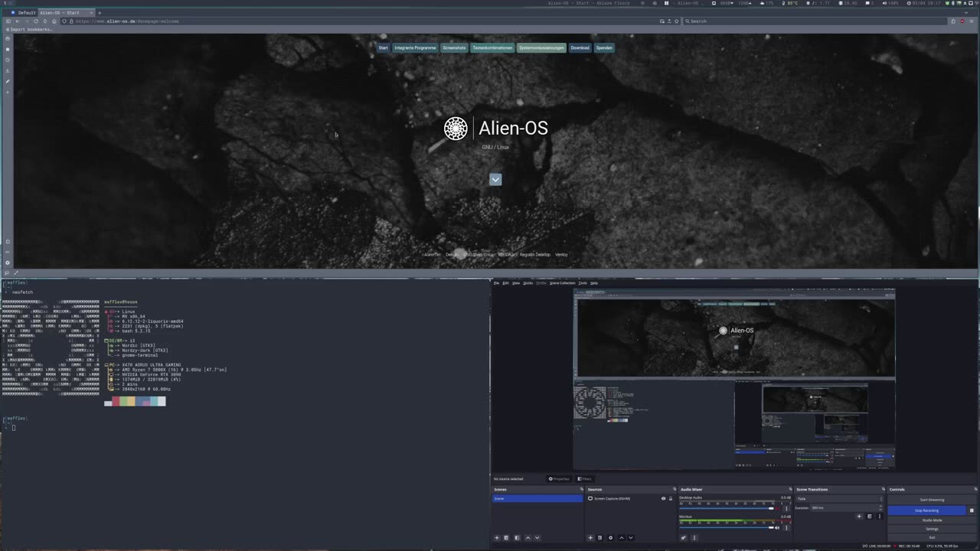Open Audio Mixer menu dots at bottom
The image size is (980, 551).
click(x=694, y=538)
